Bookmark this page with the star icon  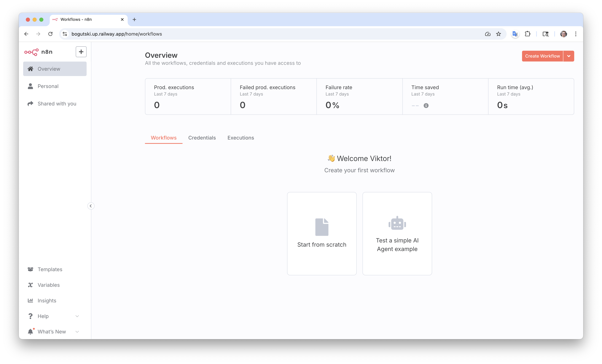[498, 34]
